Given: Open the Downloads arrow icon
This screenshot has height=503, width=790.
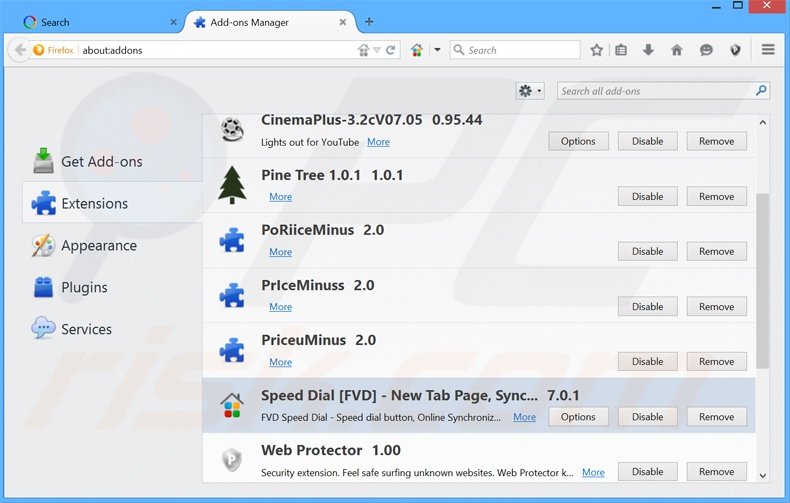Looking at the screenshot, I should tap(648, 50).
